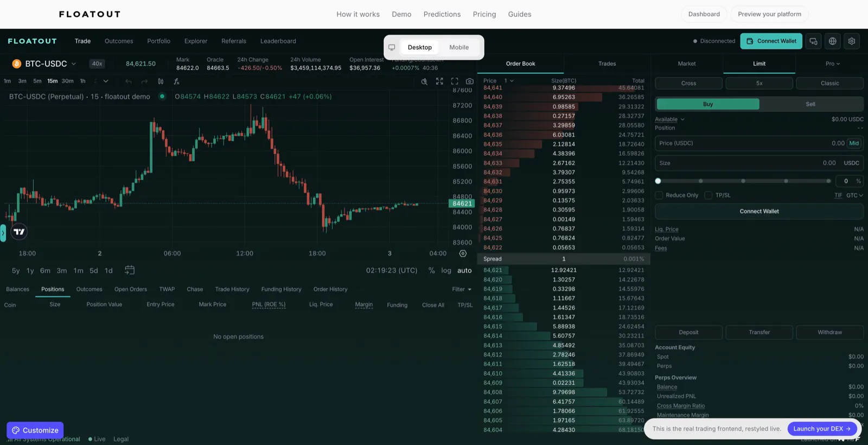Open the Customize button
This screenshot has height=445, width=868.
coord(35,430)
